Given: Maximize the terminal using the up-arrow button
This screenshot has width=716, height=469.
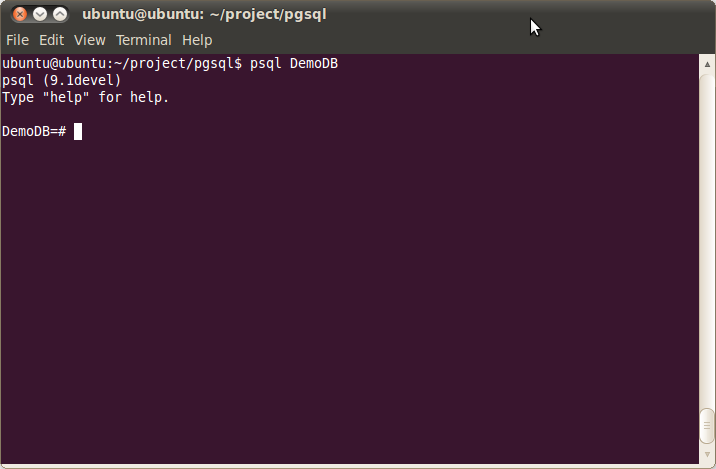Looking at the screenshot, I should pos(60,15).
